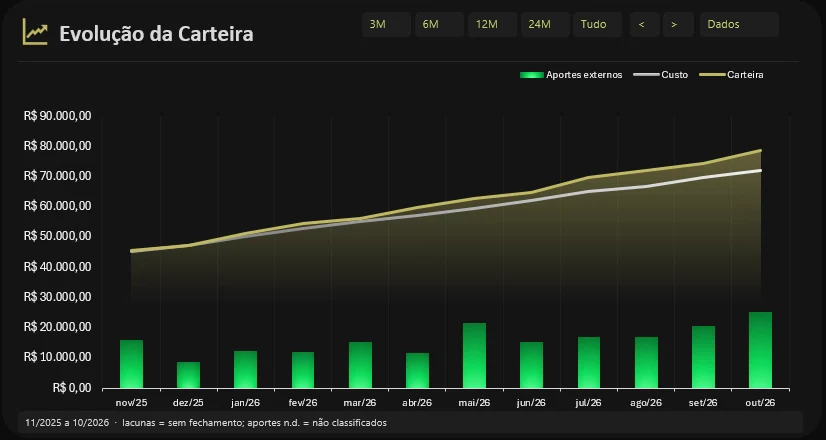Viewport: 826px width, 440px height.
Task: Go to previous period with < button
Action: pyautogui.click(x=645, y=24)
